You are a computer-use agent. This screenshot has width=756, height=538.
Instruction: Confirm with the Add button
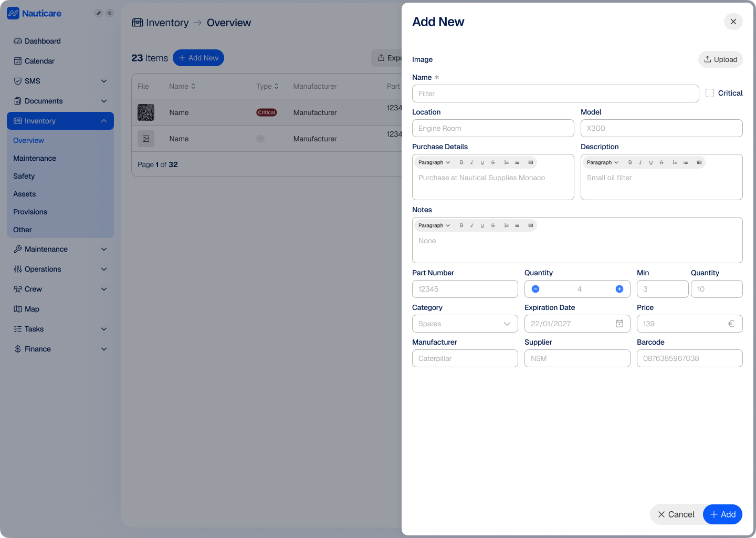[x=722, y=514]
